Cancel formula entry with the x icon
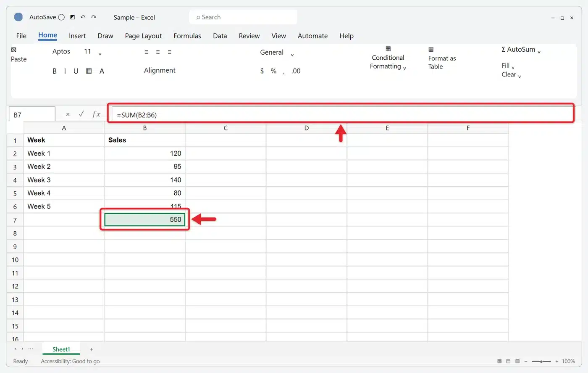The height and width of the screenshot is (373, 588). tap(68, 114)
